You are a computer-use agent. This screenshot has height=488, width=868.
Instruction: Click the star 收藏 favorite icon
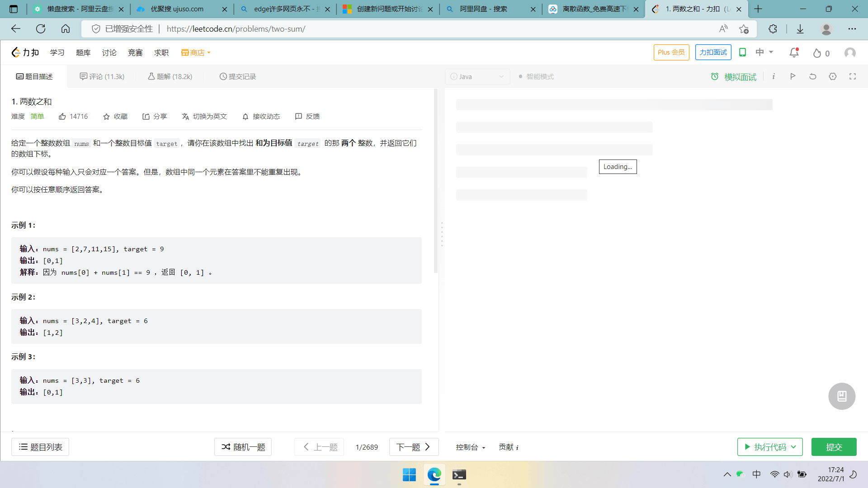point(106,117)
